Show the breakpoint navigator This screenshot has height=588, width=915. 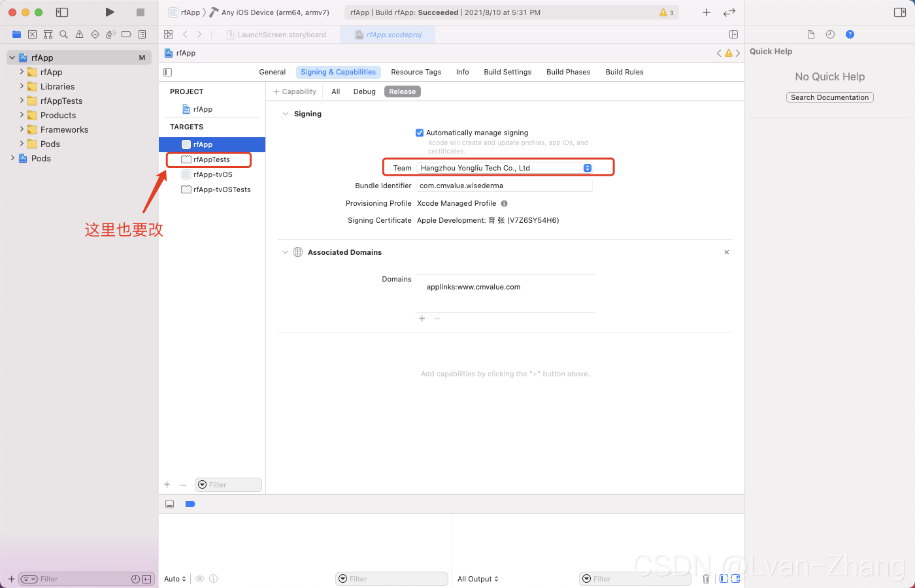pyautogui.click(x=126, y=34)
